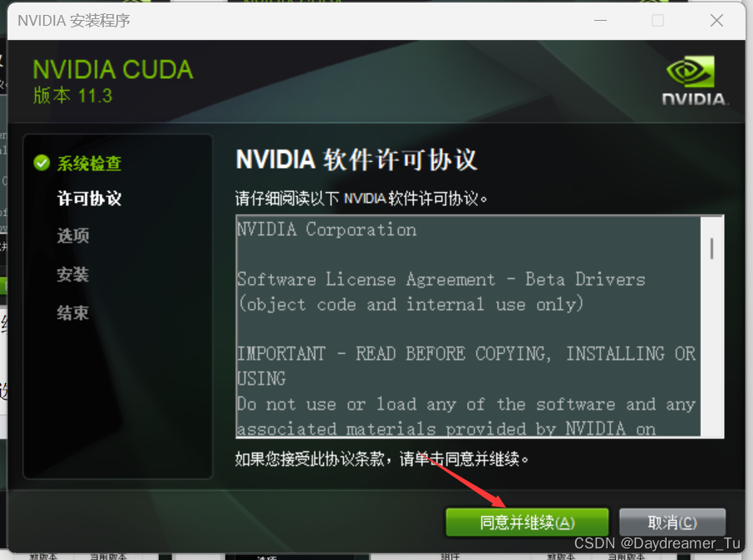Close the NVIDIA 安装程序 window
The height and width of the screenshot is (560, 753).
point(716,21)
